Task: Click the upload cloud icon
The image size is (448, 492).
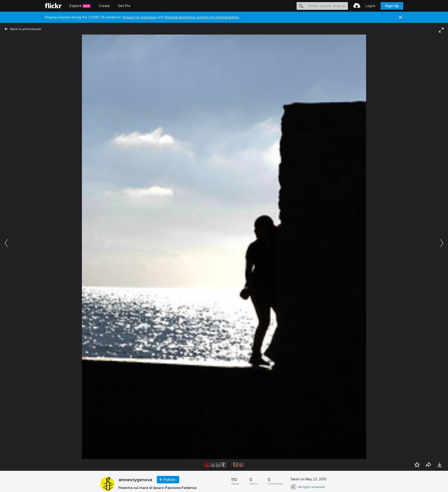Action: coord(357,6)
